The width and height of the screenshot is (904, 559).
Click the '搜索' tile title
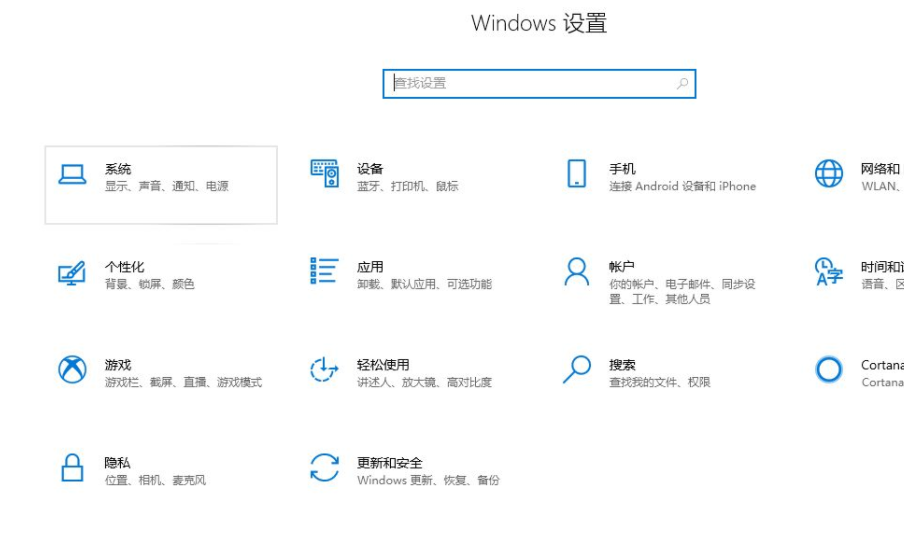pos(622,365)
